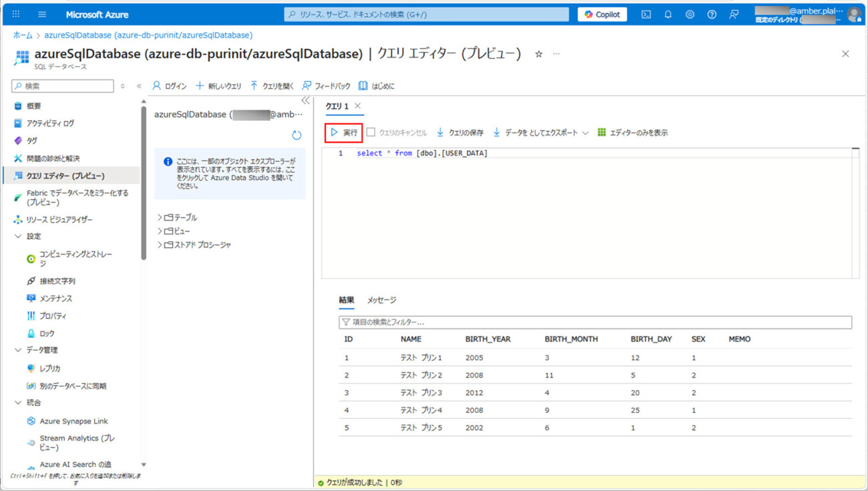Switch to the メッセージ tab
The image size is (868, 491).
[381, 300]
